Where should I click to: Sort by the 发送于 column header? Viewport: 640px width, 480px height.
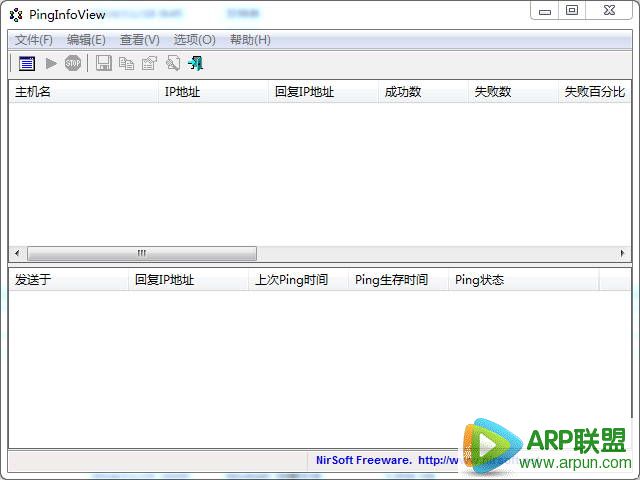pos(69,280)
